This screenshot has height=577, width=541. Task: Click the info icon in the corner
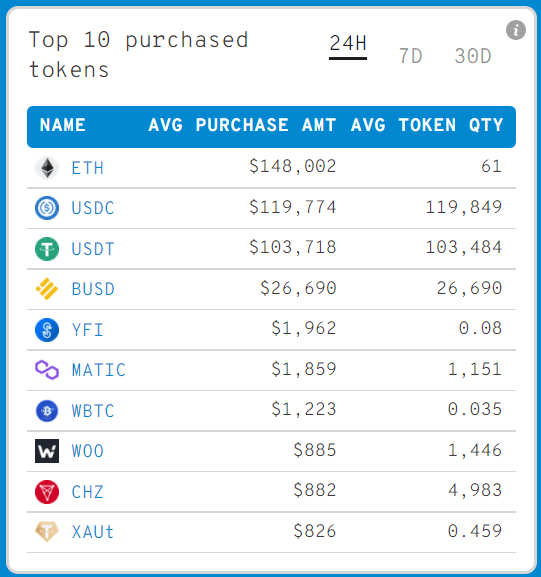pos(516,30)
